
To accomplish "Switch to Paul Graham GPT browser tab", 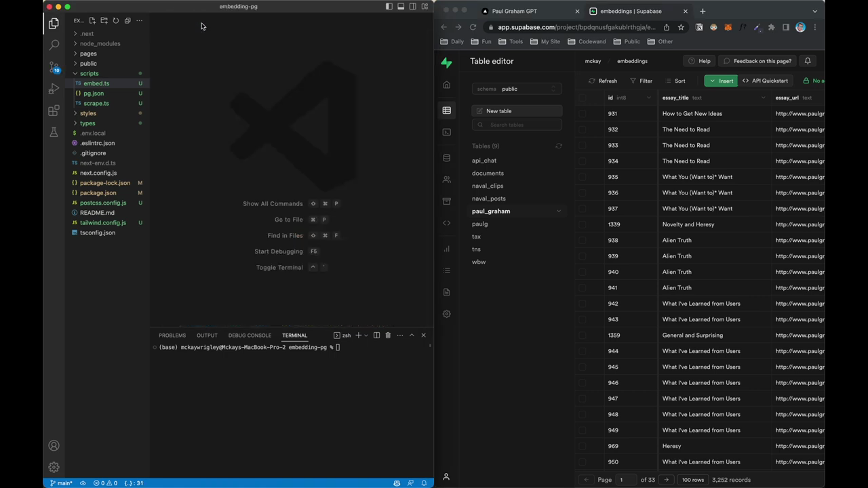I will [531, 11].
